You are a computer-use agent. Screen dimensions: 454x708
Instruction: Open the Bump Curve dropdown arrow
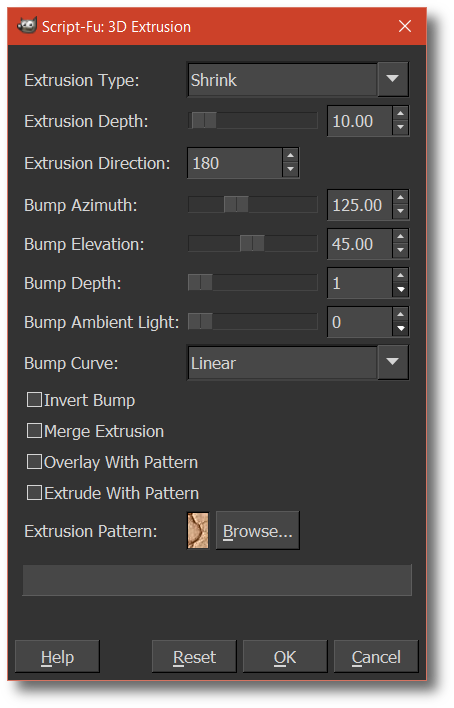coord(393,363)
